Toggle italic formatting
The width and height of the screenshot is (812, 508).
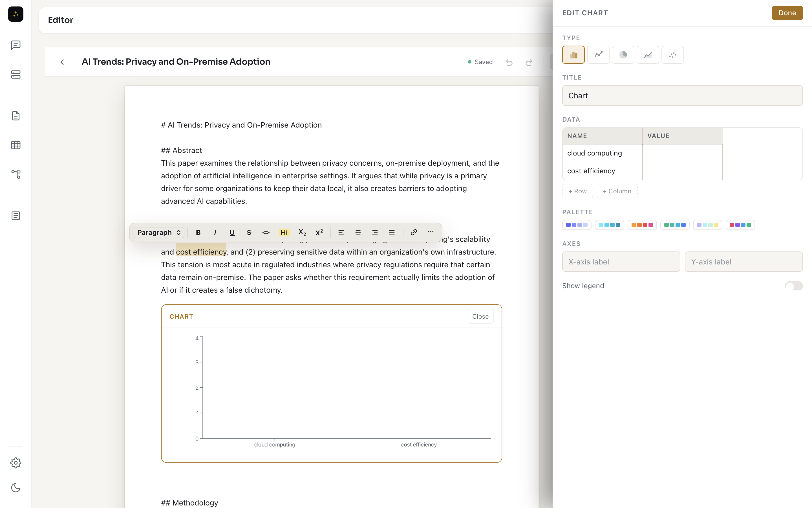(x=215, y=233)
